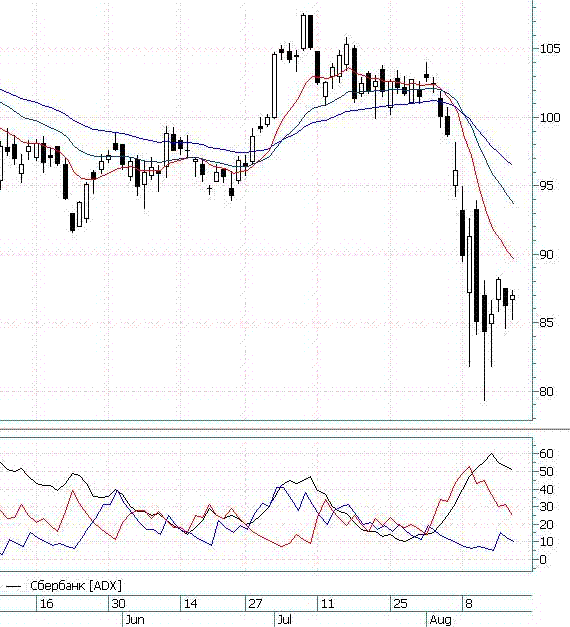Screen dimensions: 570x627
Task: Select the highest candlestick near 107
Action: coord(304,32)
